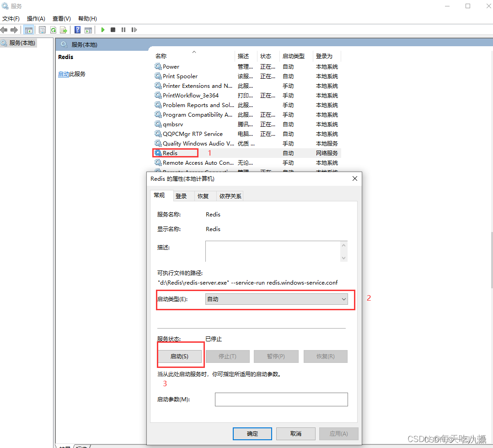Viewport: 493px width, 448px height.
Task: Click the 启动 link to start the service
Action: 64,74
